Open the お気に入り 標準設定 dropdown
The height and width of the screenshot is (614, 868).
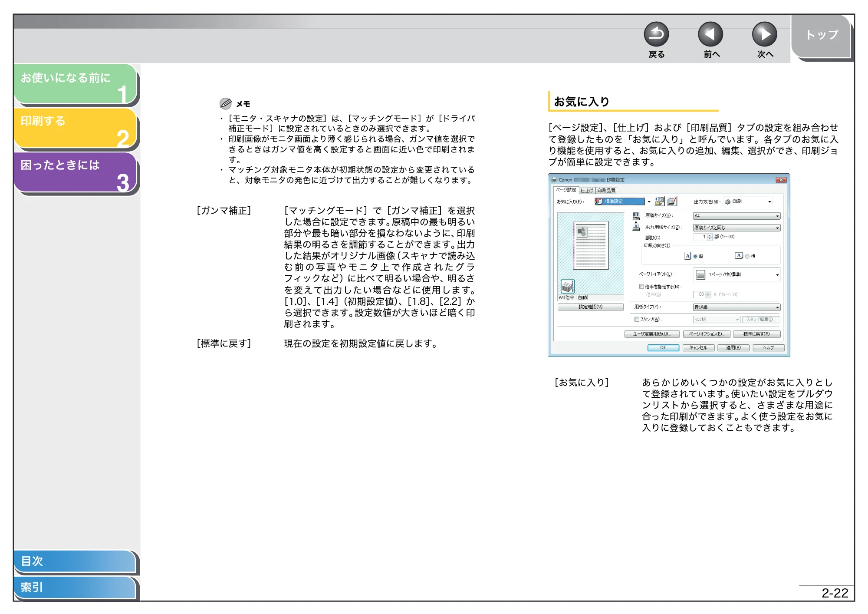click(x=623, y=201)
